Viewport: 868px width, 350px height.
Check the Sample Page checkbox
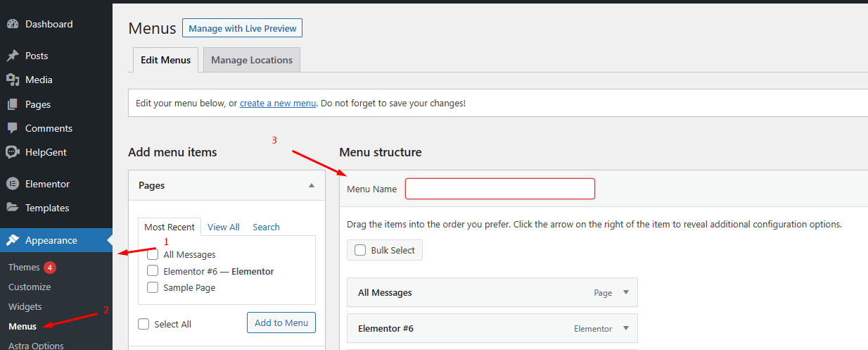click(x=153, y=287)
